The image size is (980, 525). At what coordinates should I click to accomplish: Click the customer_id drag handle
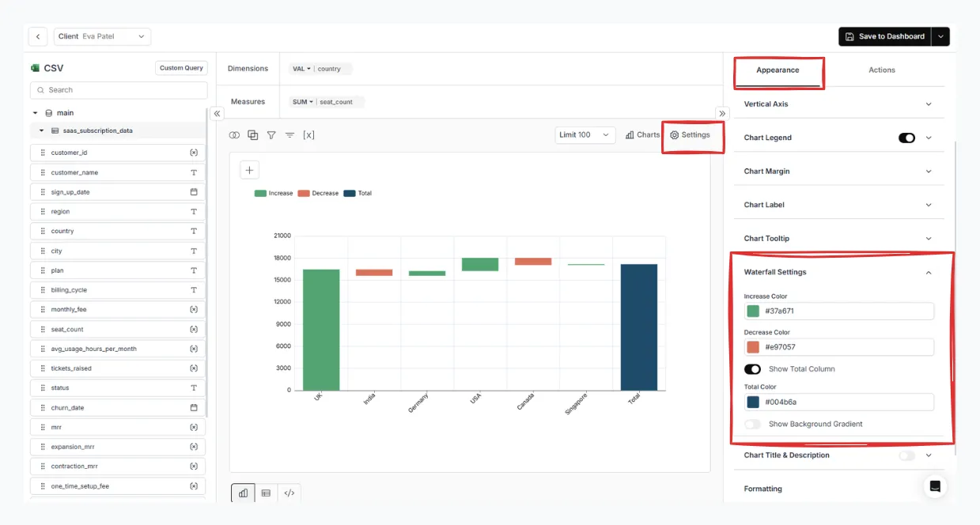coord(43,153)
